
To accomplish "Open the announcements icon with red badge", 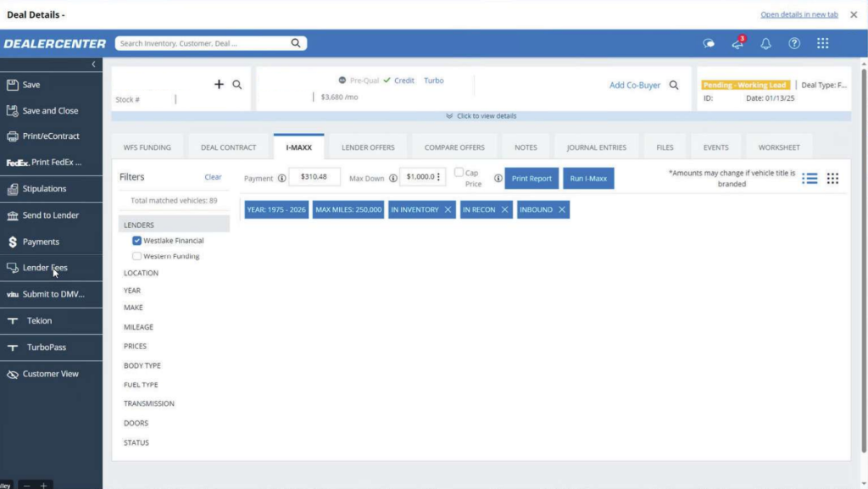I will tap(738, 43).
